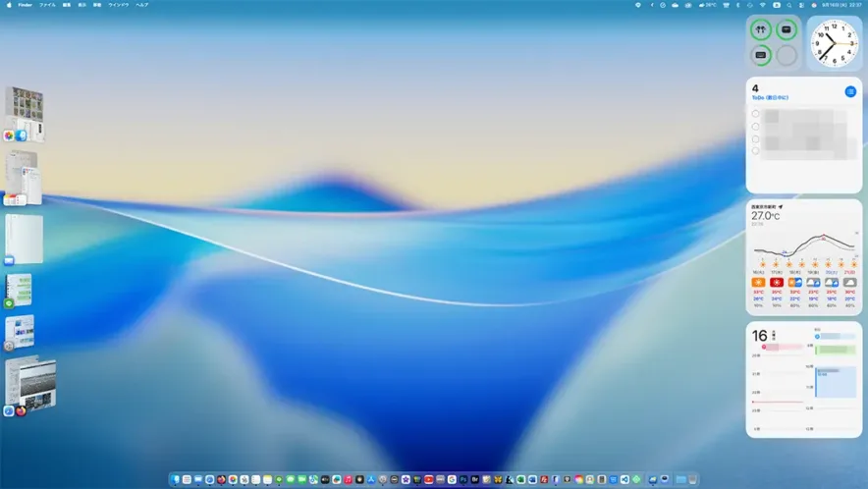Click the blue list icon in Reminders widget
The height and width of the screenshot is (489, 868).
click(x=850, y=91)
